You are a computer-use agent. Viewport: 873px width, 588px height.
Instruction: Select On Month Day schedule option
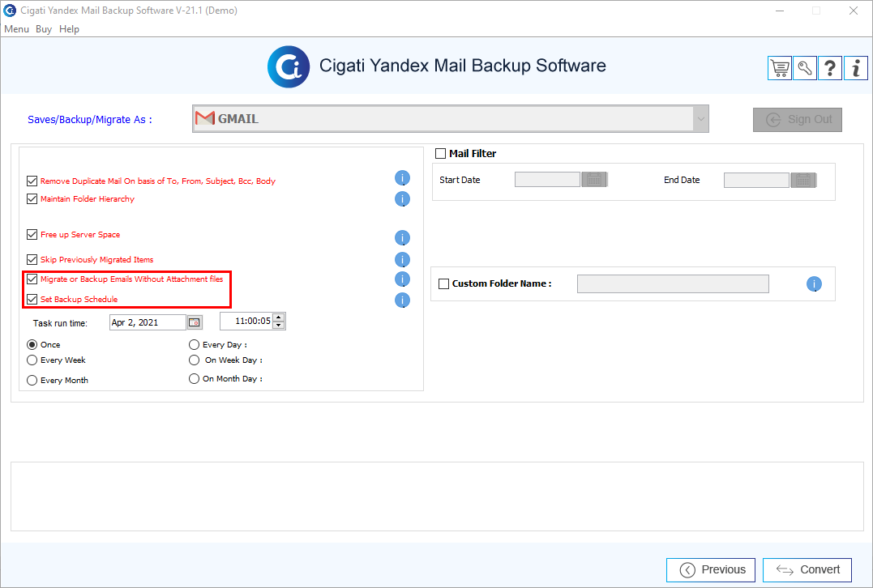(x=194, y=378)
